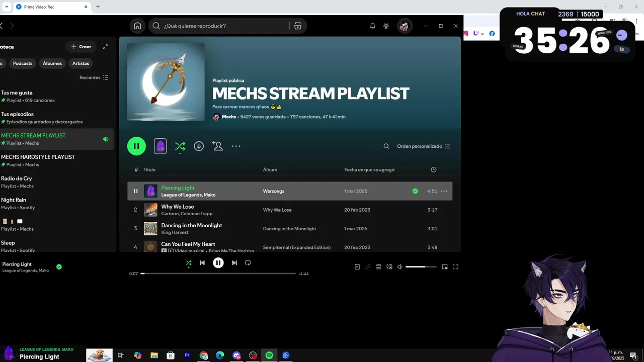Search within the playlist

tap(386, 146)
